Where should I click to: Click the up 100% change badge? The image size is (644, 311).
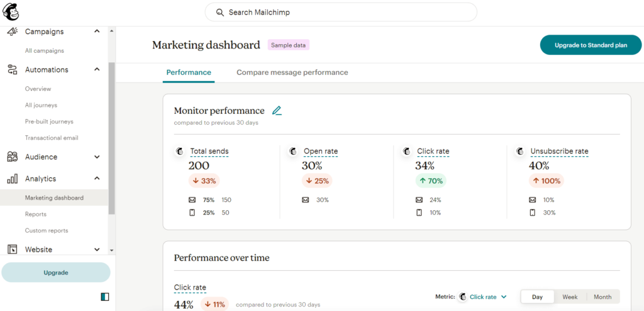coord(547,181)
